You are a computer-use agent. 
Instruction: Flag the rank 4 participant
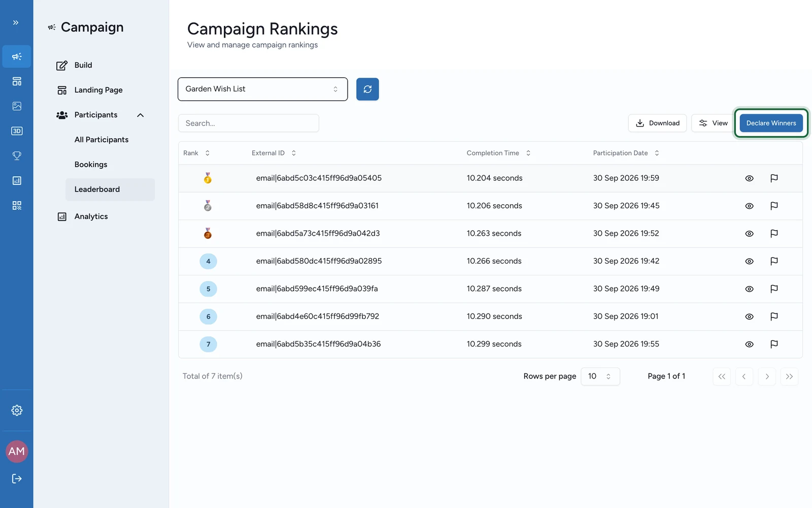[774, 261]
